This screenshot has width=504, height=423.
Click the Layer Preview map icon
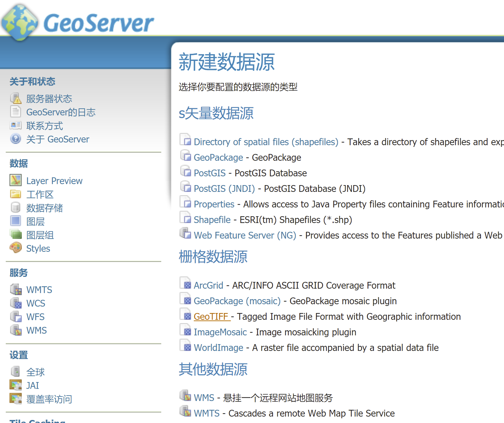[x=16, y=180]
